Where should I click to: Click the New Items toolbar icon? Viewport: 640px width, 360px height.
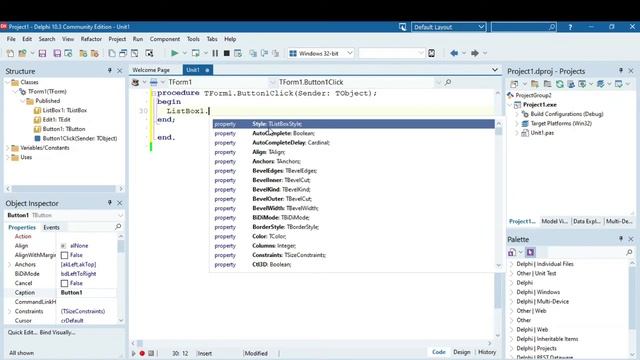pyautogui.click(x=10, y=53)
